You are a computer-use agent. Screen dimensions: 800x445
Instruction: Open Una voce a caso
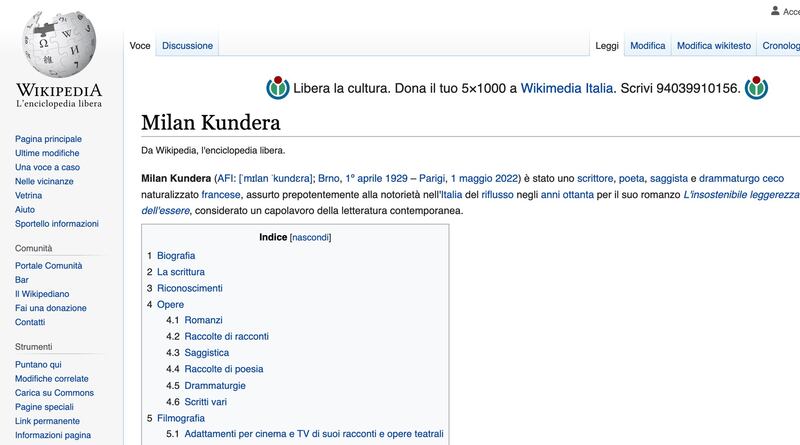tap(47, 167)
